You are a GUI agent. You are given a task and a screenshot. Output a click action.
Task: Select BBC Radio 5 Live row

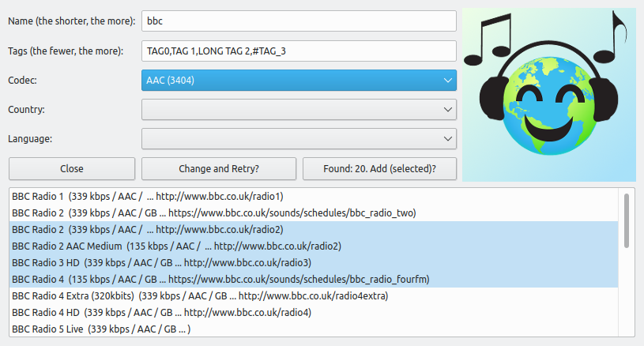tap(314, 329)
